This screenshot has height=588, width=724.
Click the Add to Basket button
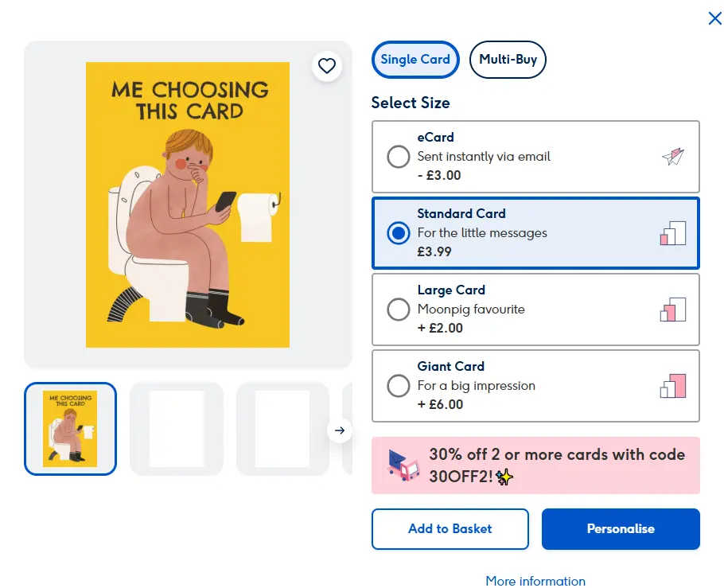[x=450, y=528]
